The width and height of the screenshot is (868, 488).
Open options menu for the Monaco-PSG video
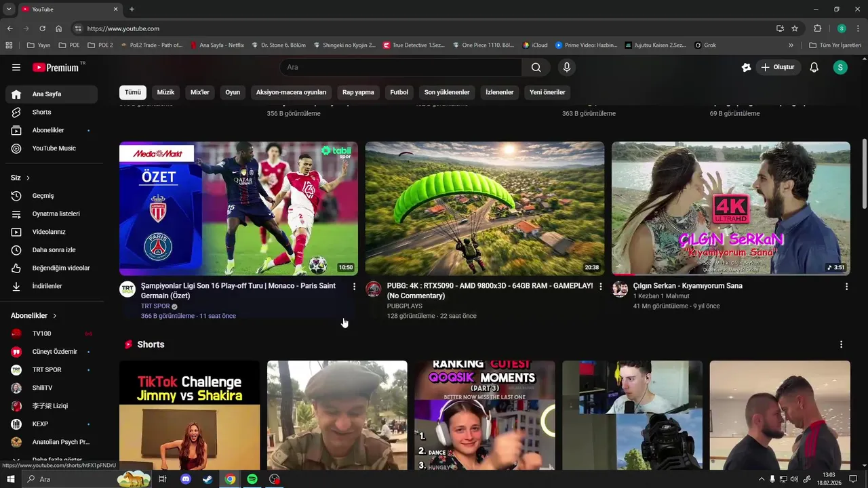click(x=354, y=287)
